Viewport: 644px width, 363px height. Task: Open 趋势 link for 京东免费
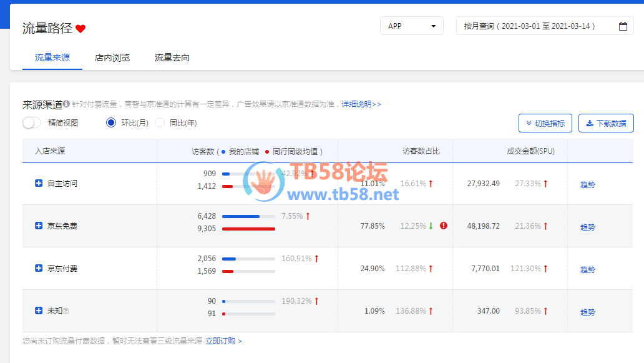point(587,227)
